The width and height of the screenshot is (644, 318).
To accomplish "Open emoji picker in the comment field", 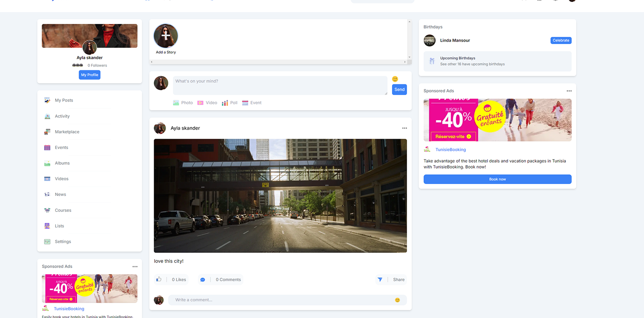I will pyautogui.click(x=398, y=300).
